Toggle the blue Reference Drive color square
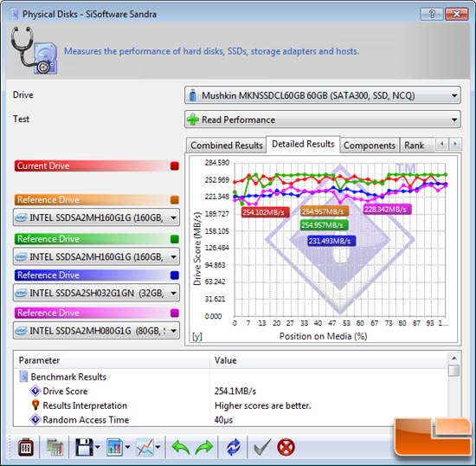 (175, 275)
